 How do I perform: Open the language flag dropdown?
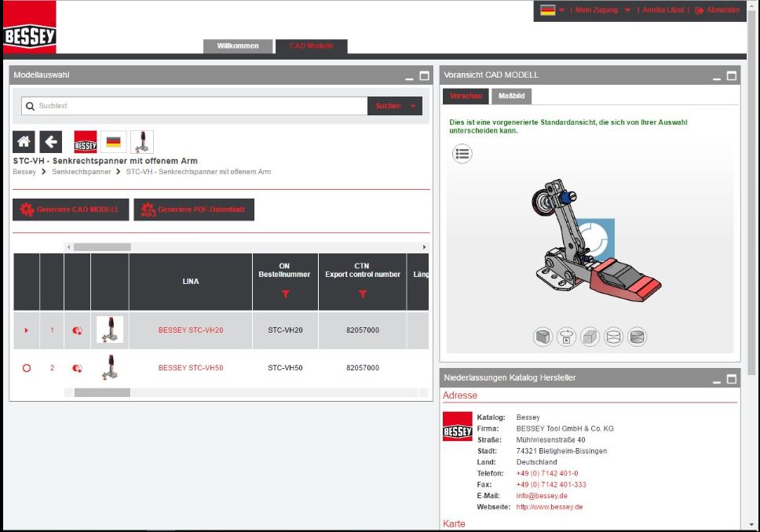pos(553,10)
